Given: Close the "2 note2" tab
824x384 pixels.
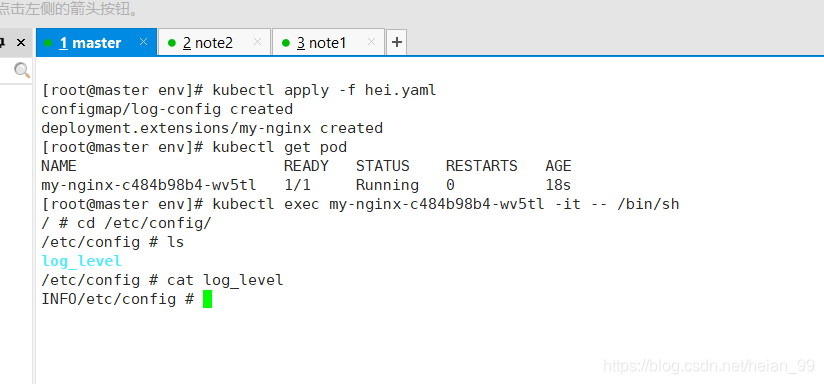Looking at the screenshot, I should 257,42.
